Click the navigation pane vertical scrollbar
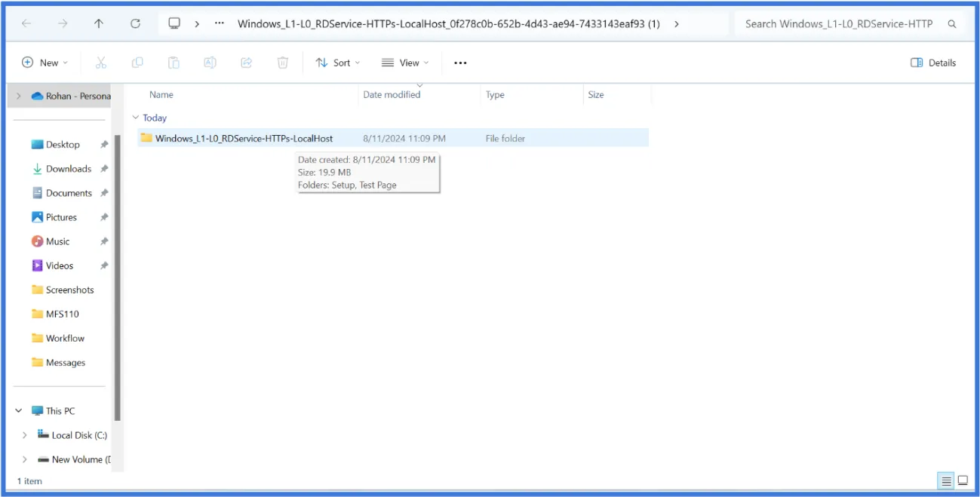The image size is (980, 497). (117, 278)
